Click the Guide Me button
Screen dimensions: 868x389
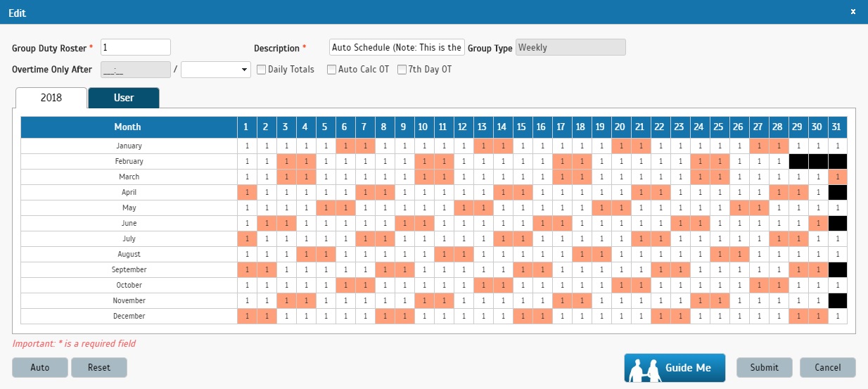click(675, 368)
